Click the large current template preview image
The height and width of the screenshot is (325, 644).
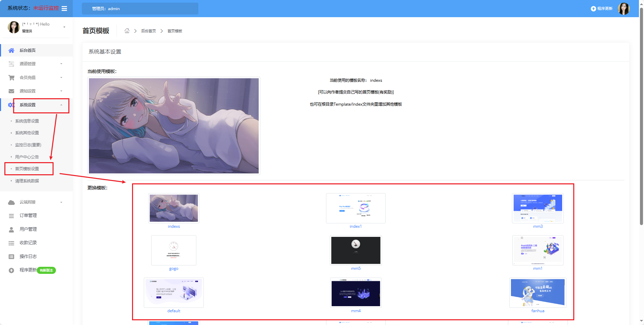[x=174, y=126]
